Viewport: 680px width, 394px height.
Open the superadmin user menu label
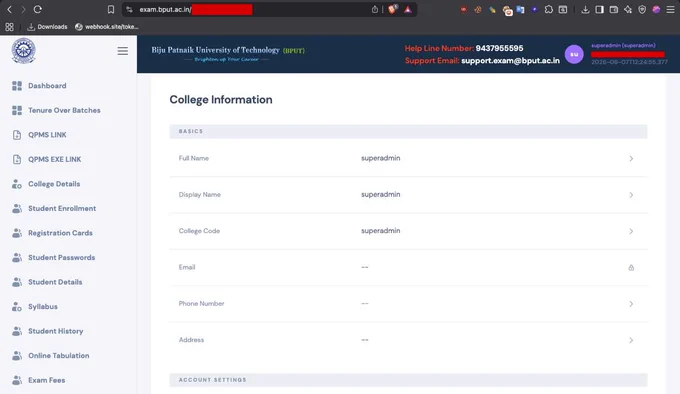(623, 46)
